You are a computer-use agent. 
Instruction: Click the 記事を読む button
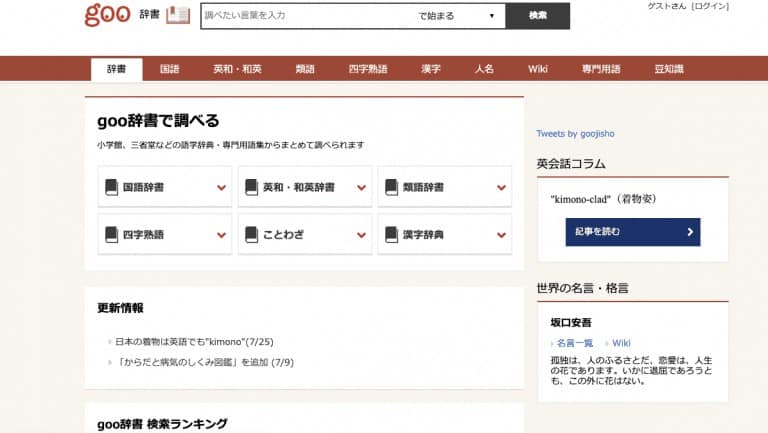(633, 232)
